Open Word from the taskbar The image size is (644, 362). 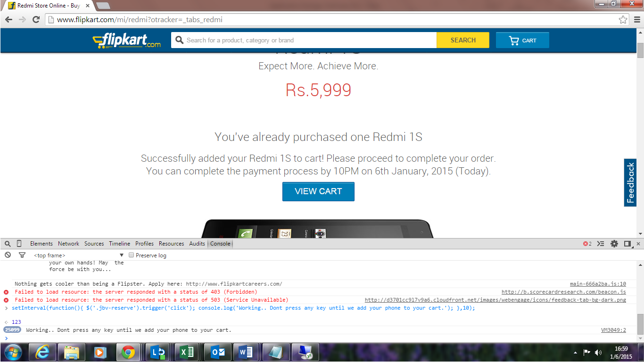click(246, 353)
